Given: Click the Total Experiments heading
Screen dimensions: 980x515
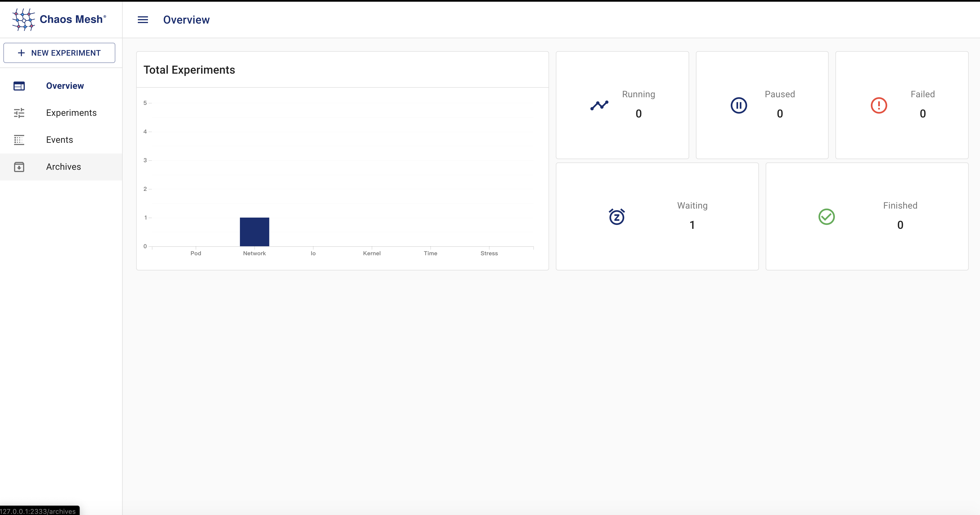Looking at the screenshot, I should 189,69.
